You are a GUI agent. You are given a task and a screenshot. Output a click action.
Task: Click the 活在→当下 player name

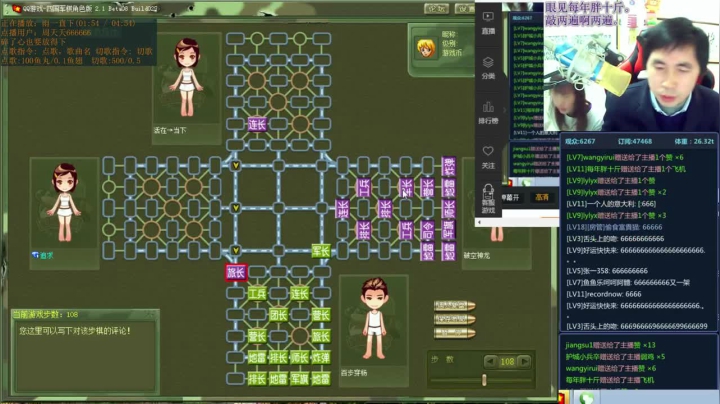coord(170,130)
